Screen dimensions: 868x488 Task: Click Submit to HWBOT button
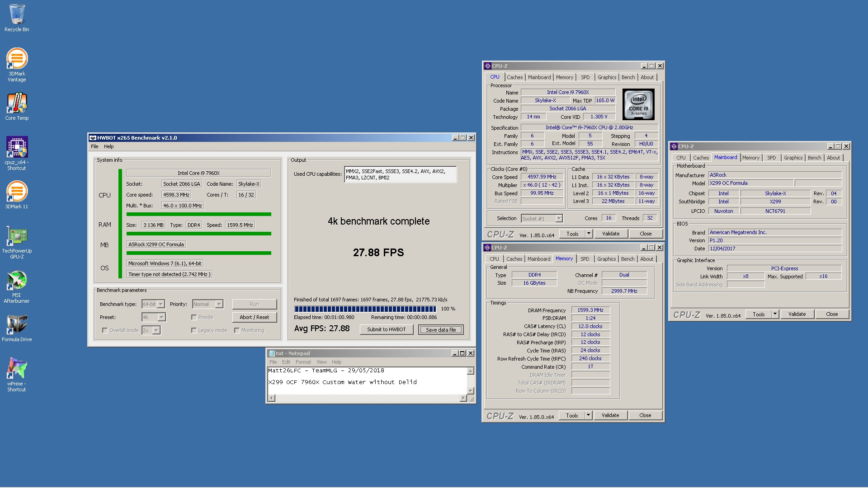click(387, 330)
